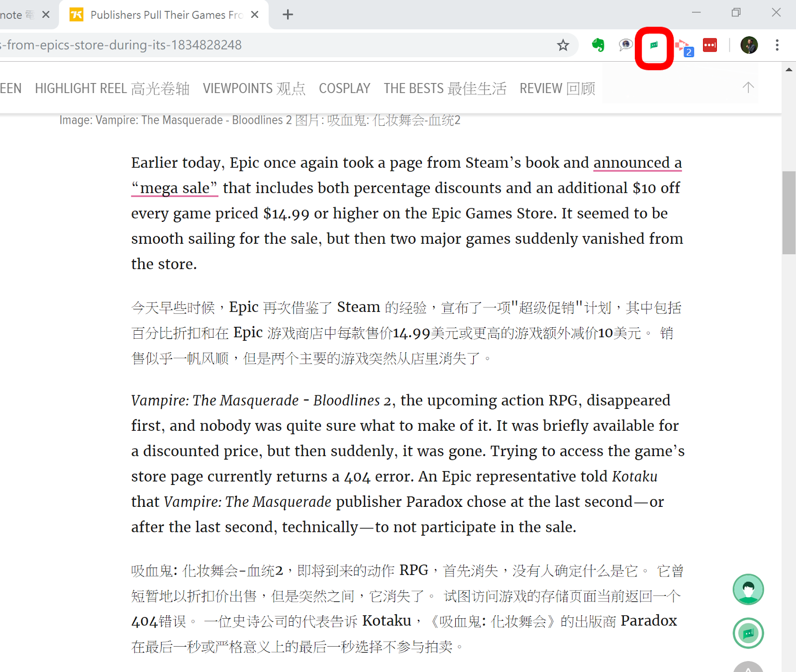Screen dimensions: 796x672
Task: Click the back-to-top arrow beside the nav
Action: pos(748,88)
